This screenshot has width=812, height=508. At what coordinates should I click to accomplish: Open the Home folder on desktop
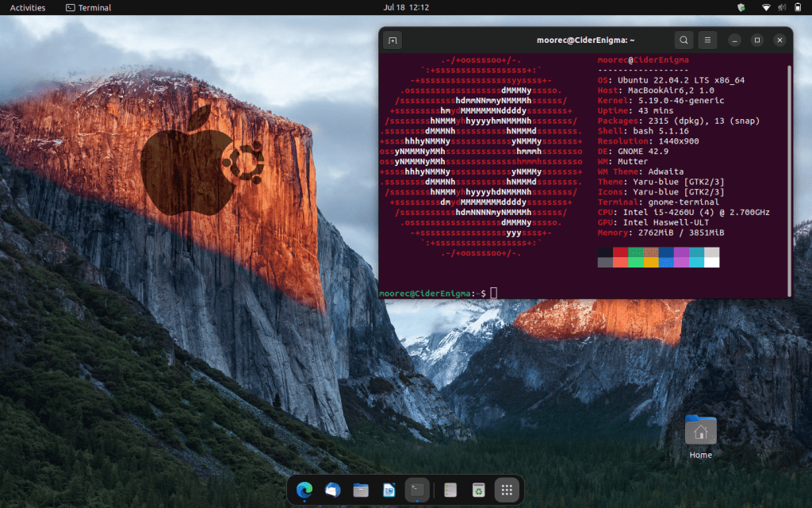tap(700, 431)
